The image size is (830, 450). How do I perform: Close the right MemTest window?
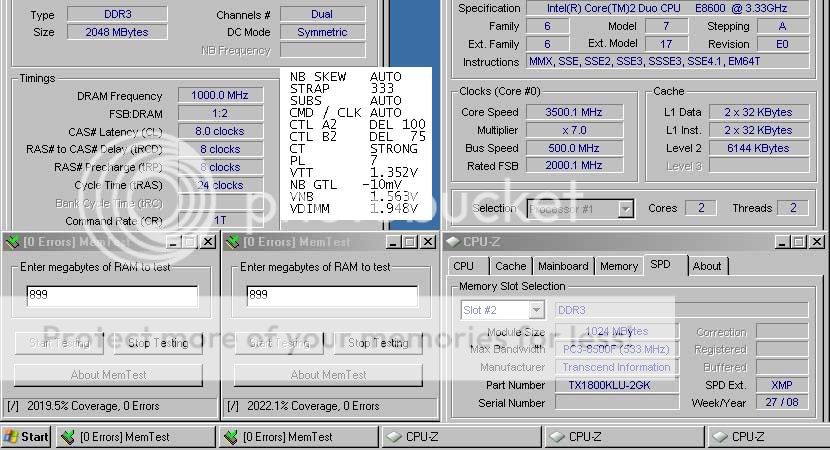(428, 242)
